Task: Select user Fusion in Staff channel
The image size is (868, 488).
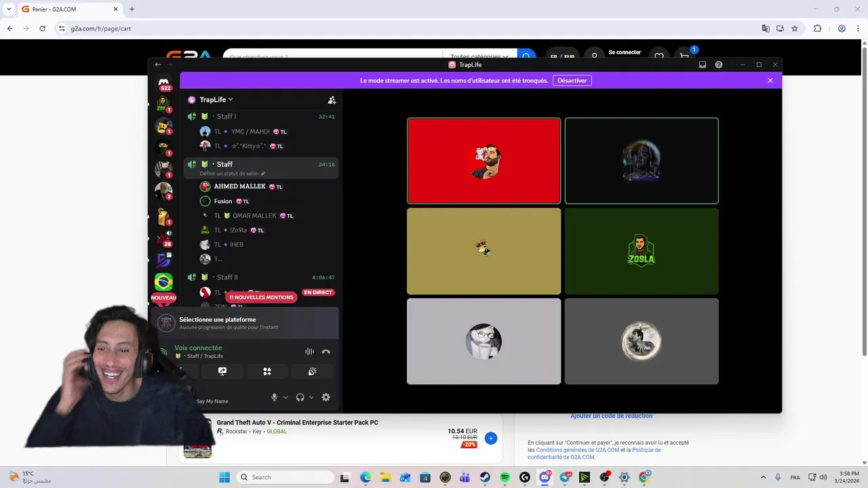Action: click(223, 201)
